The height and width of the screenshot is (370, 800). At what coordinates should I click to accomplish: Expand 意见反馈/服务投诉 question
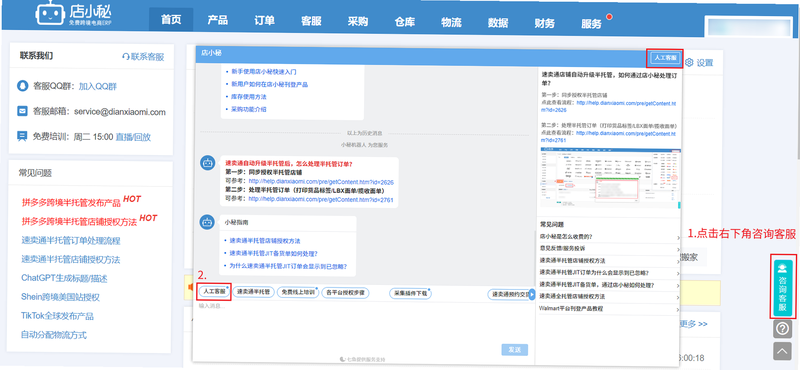[610, 249]
